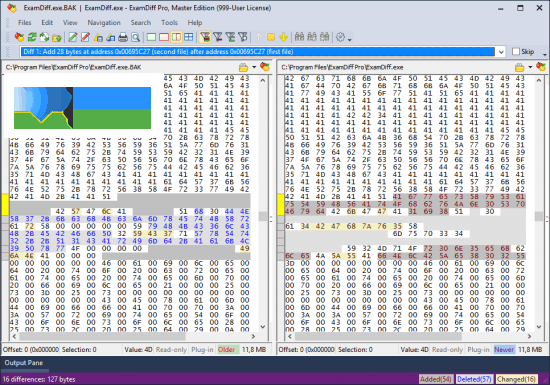Browse file icon for ExamDiff.exe pane
The height and width of the screenshot is (385, 550).
click(x=519, y=67)
